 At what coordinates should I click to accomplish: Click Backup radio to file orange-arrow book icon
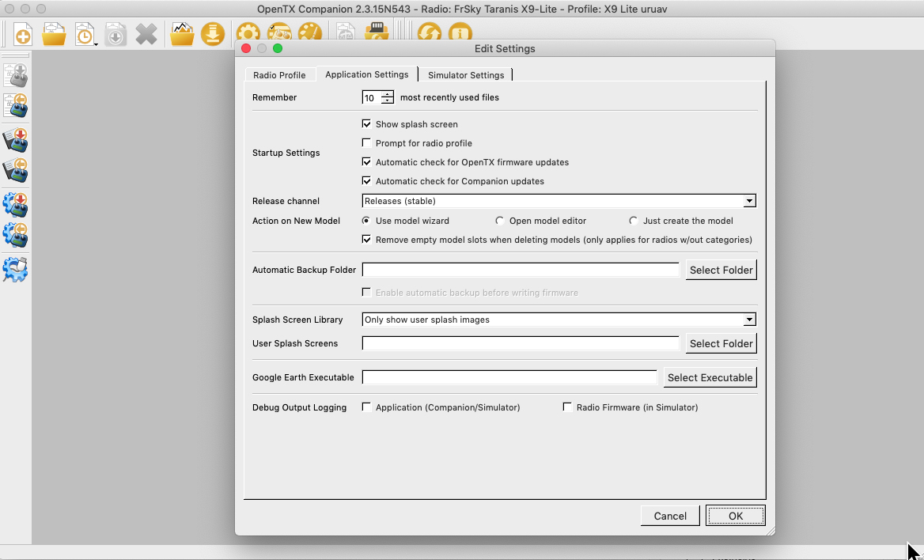(15, 170)
